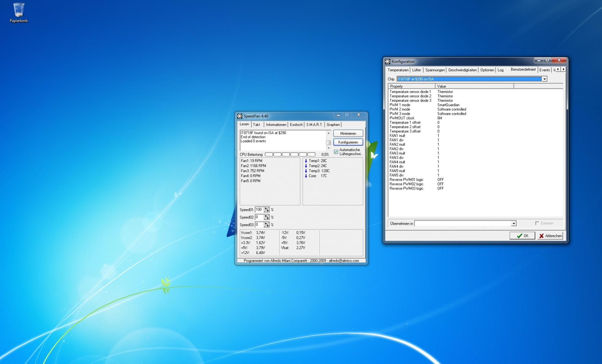Click the Speed03 up/down arrows
This screenshot has height=364, width=602.
pyautogui.click(x=267, y=225)
